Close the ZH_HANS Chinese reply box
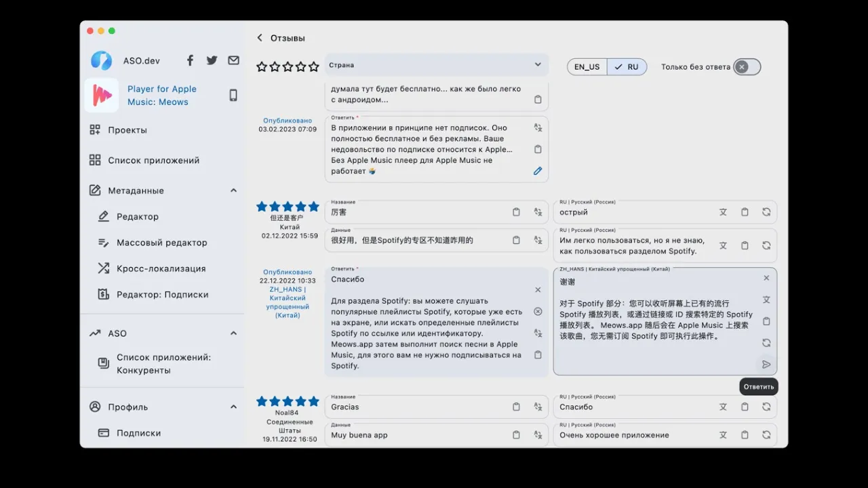This screenshot has height=488, width=868. (766, 278)
